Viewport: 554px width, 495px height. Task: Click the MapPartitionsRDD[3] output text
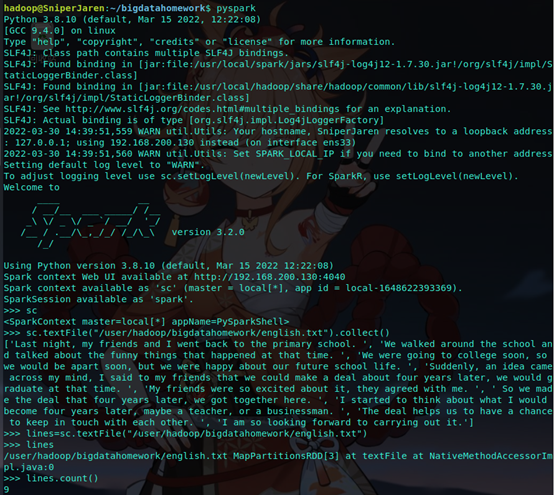[285, 456]
